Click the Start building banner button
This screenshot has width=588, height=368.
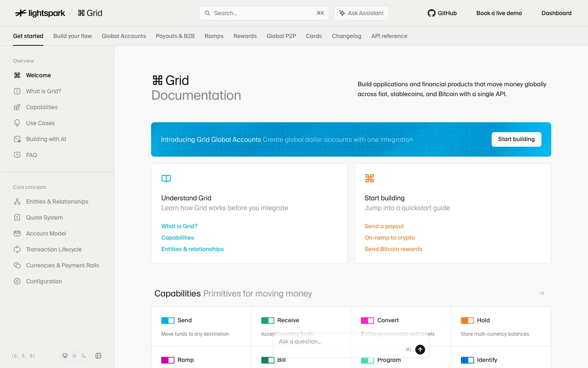pos(517,139)
